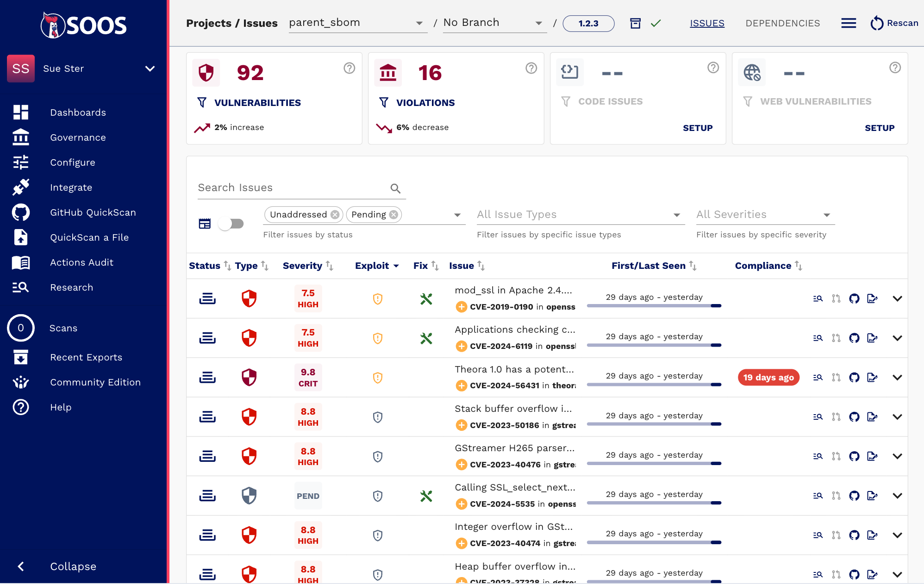
Task: Expand details for the CVE-2024-5535 row
Action: click(897, 496)
